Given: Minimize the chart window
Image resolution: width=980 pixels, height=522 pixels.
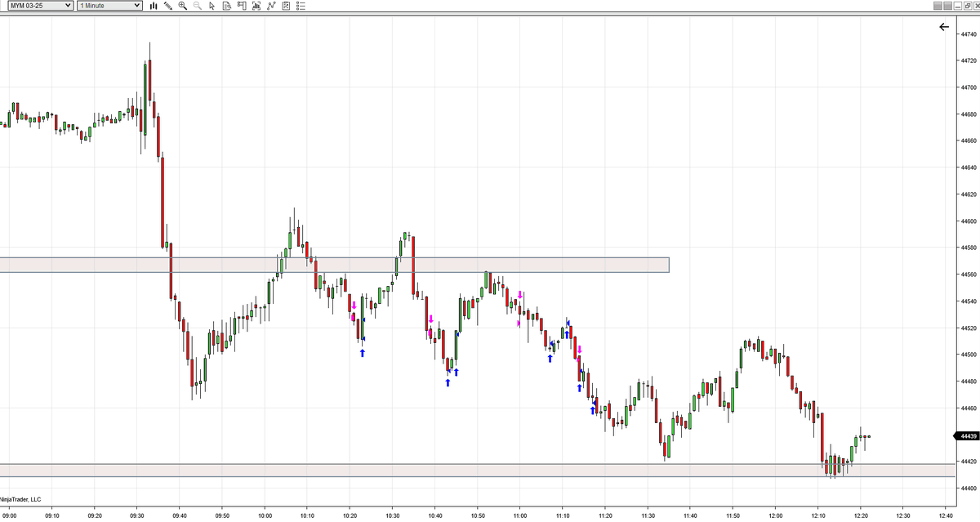Looking at the screenshot, I should [958, 6].
